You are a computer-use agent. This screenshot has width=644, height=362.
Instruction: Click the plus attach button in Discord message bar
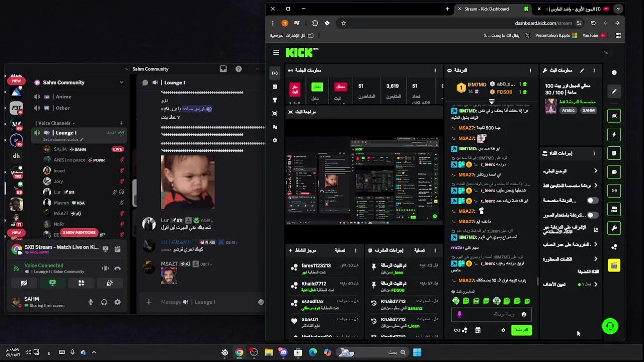coord(148,302)
